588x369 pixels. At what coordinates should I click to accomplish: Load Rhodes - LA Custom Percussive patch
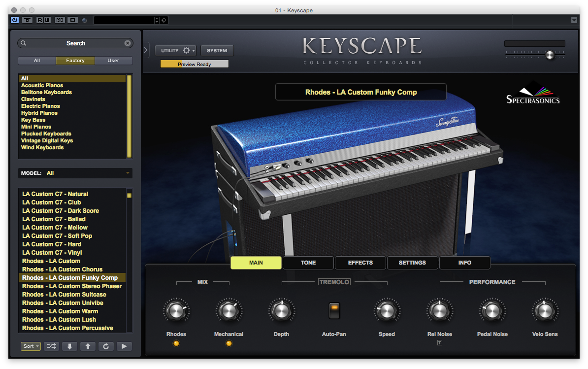click(67, 328)
